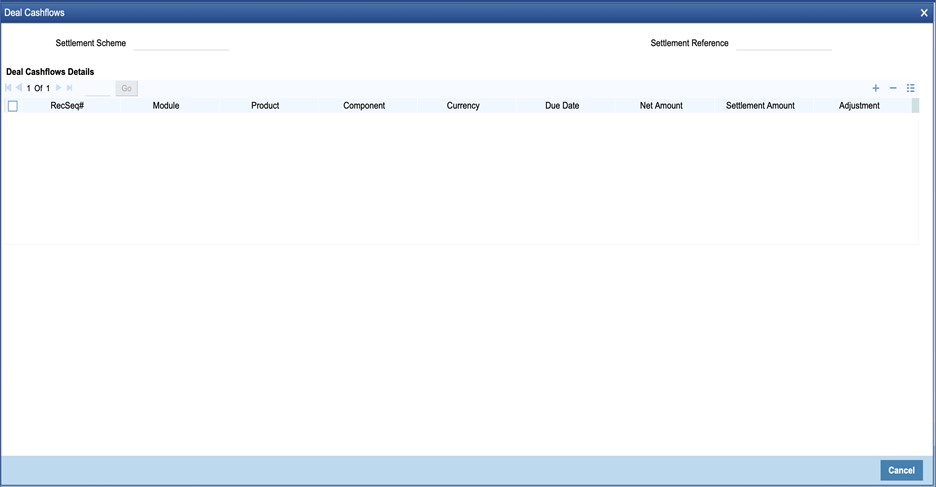The width and height of the screenshot is (936, 487).
Task: Click the Deal Cashflows Details heading
Action: pyautogui.click(x=50, y=72)
